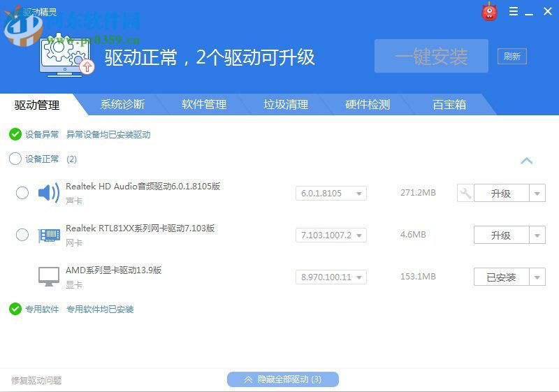
Task: Go to the 硬件检测 tab
Action: click(368, 104)
